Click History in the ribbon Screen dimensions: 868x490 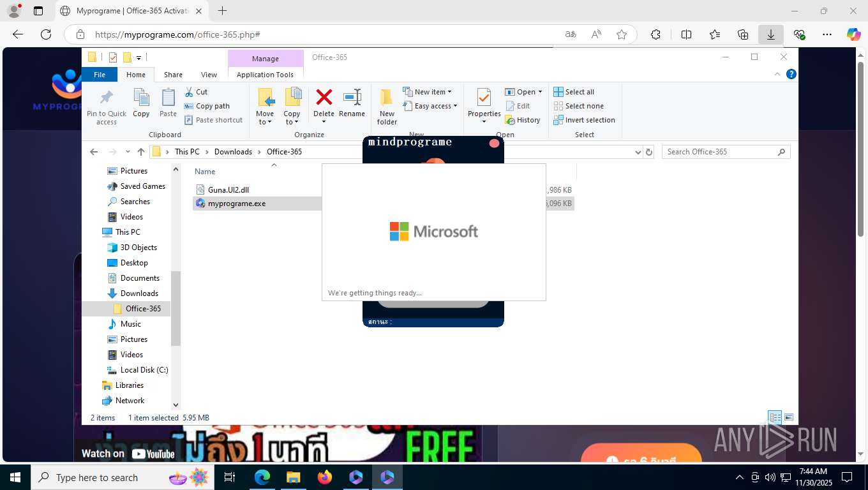[x=523, y=120]
